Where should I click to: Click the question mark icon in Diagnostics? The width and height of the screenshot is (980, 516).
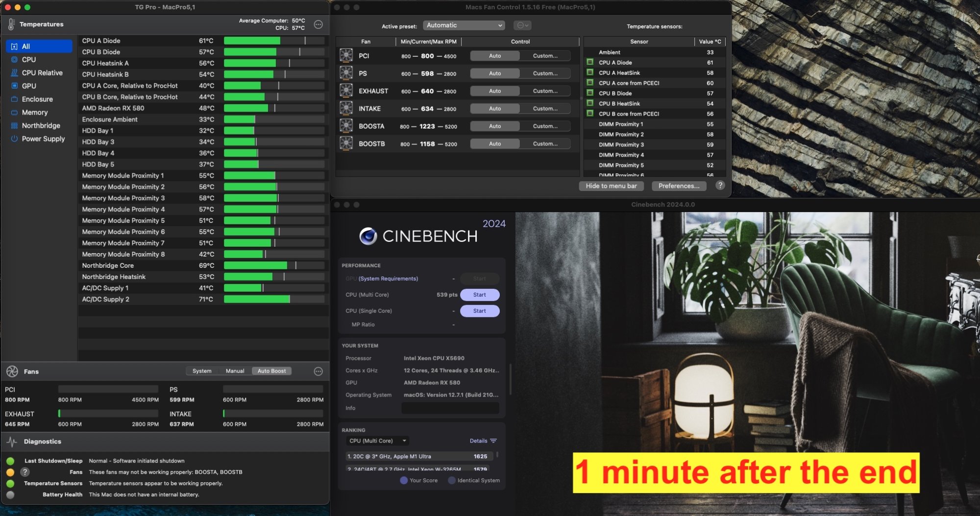coord(25,472)
